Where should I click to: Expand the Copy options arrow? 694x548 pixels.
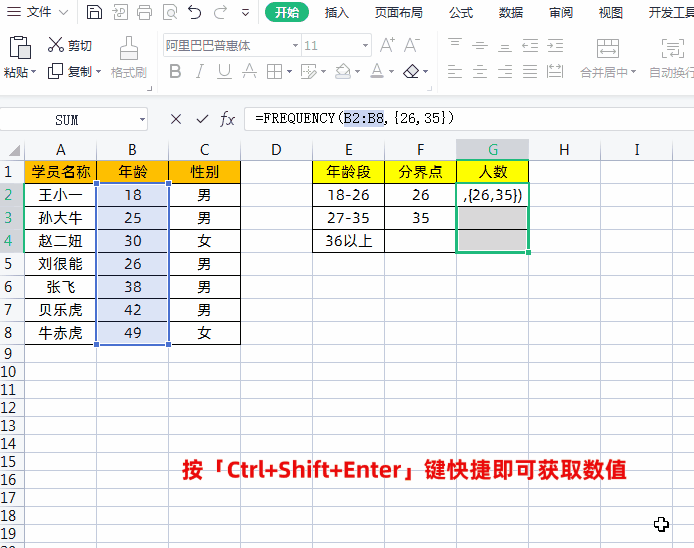(98, 71)
